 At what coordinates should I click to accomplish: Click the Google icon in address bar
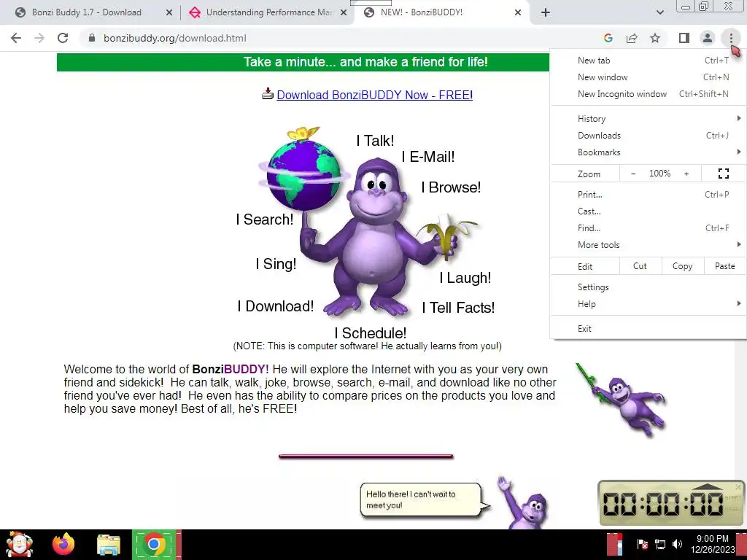[608, 38]
